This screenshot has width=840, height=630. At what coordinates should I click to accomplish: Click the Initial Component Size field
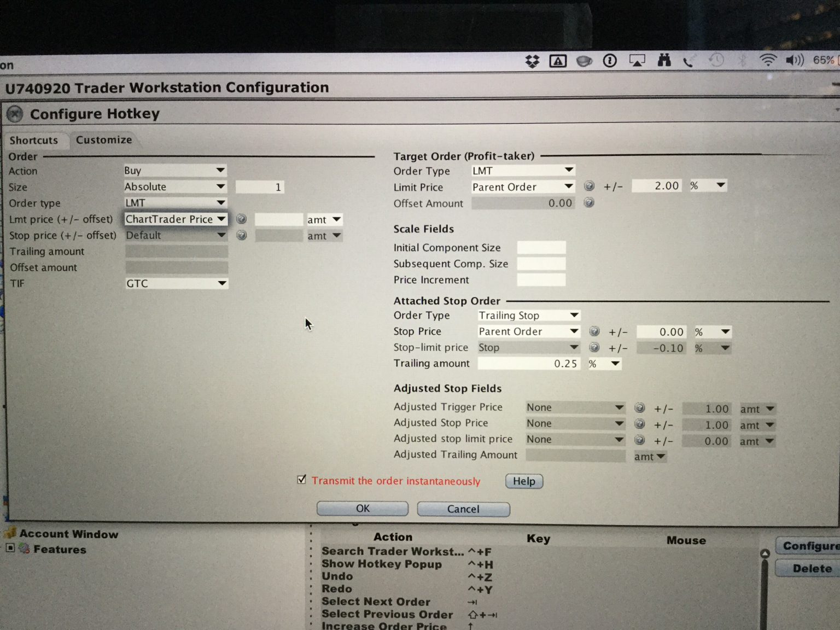541,248
